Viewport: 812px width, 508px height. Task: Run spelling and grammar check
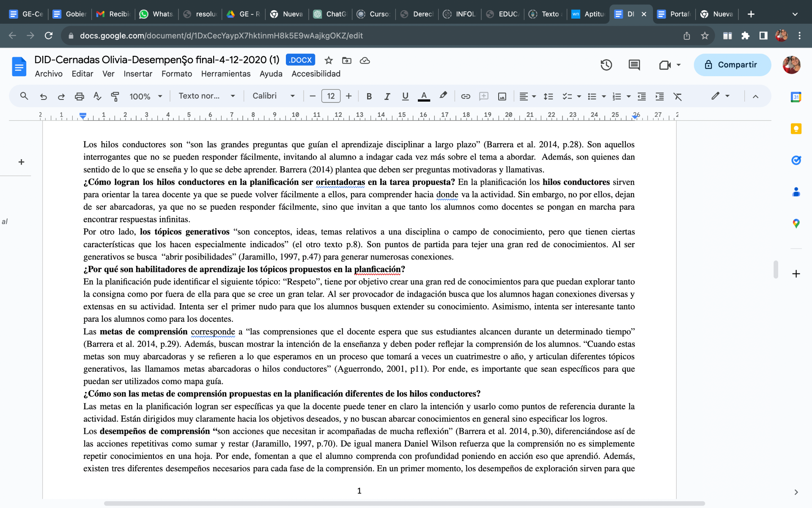tap(97, 97)
